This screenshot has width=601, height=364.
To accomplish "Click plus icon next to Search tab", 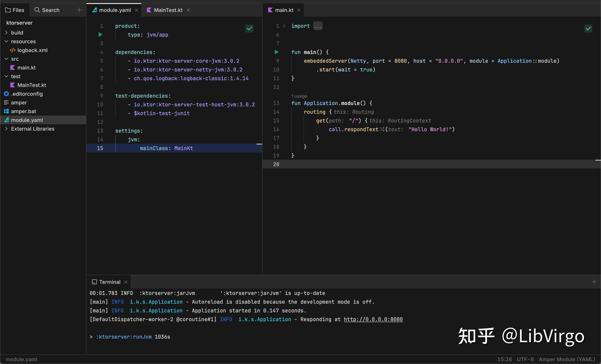I will click(79, 10).
